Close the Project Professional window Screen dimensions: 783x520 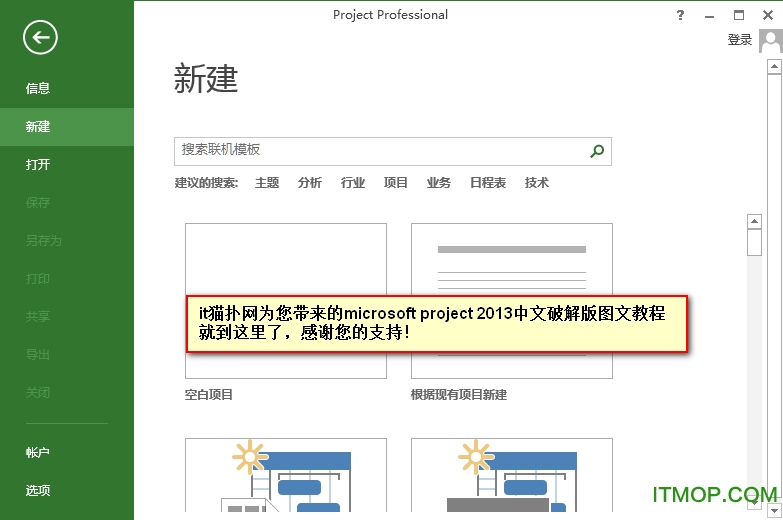768,15
